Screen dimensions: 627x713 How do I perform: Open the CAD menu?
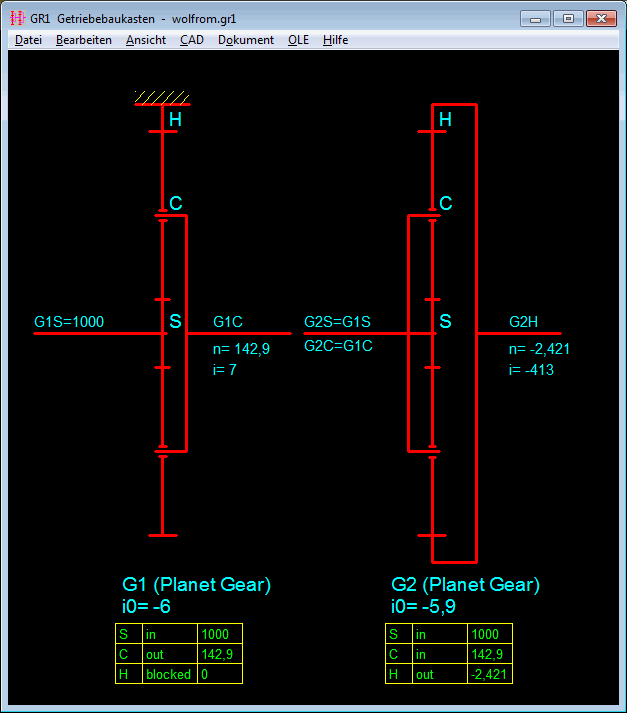tap(191, 40)
